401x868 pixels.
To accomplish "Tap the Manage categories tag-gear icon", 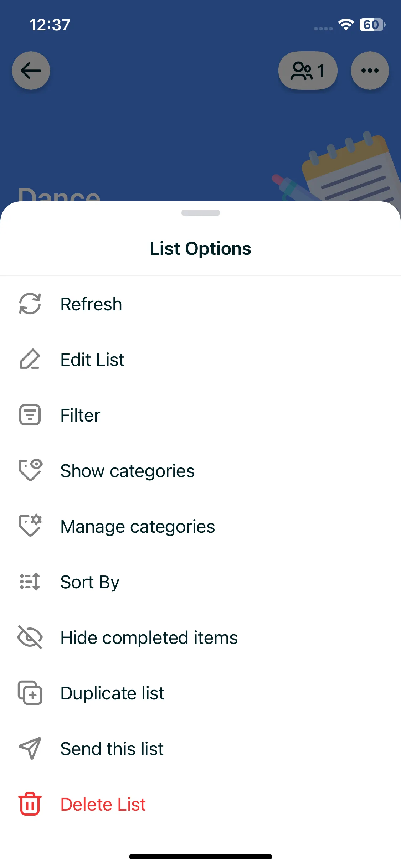I will coord(30,526).
